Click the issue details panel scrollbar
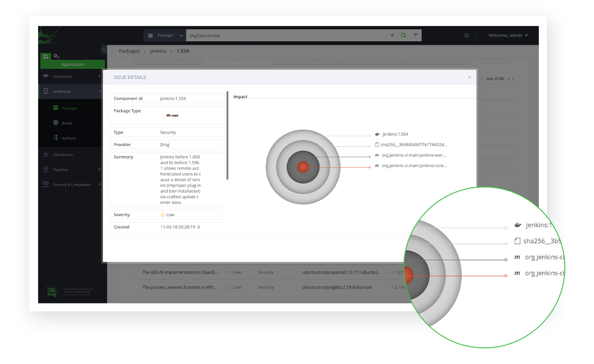 [227, 135]
